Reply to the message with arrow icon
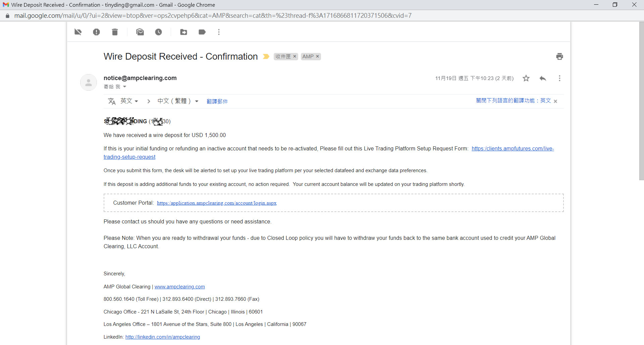Image resolution: width=644 pixels, height=345 pixels. tap(543, 78)
